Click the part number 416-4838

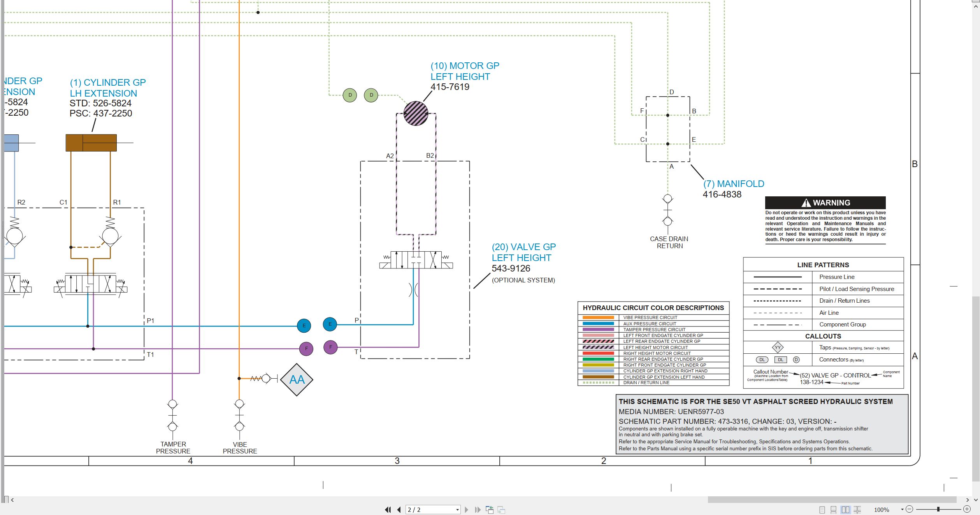722,194
